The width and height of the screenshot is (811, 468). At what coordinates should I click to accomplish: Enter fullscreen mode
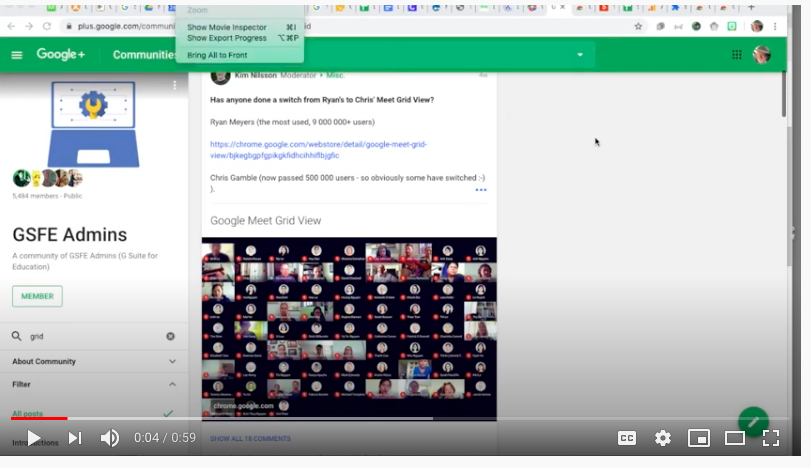click(x=771, y=438)
